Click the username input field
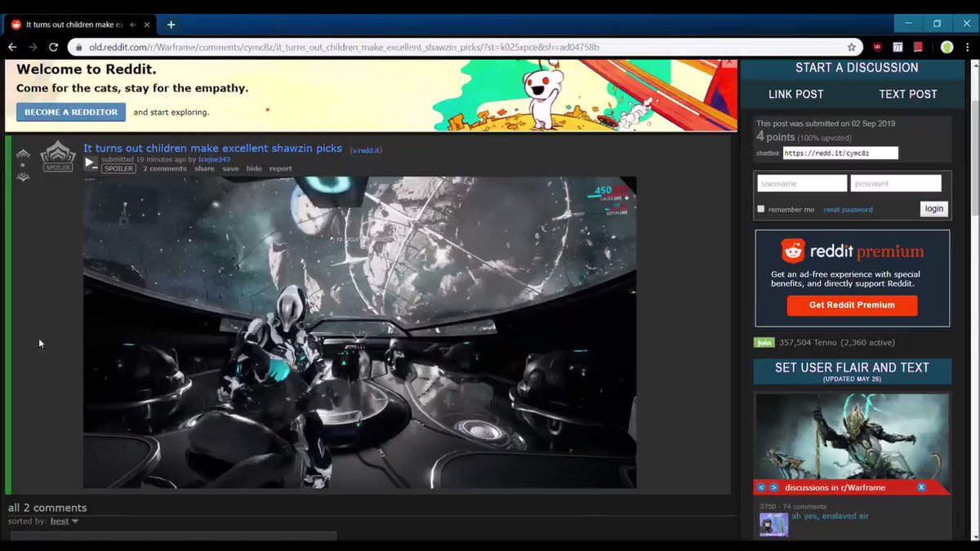Screen dimensions: 980x551 pyautogui.click(x=801, y=184)
